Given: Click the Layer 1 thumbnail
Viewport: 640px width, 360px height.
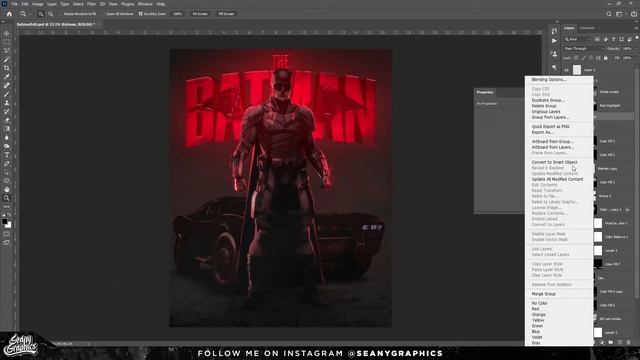Looking at the screenshot, I should coord(577,70).
